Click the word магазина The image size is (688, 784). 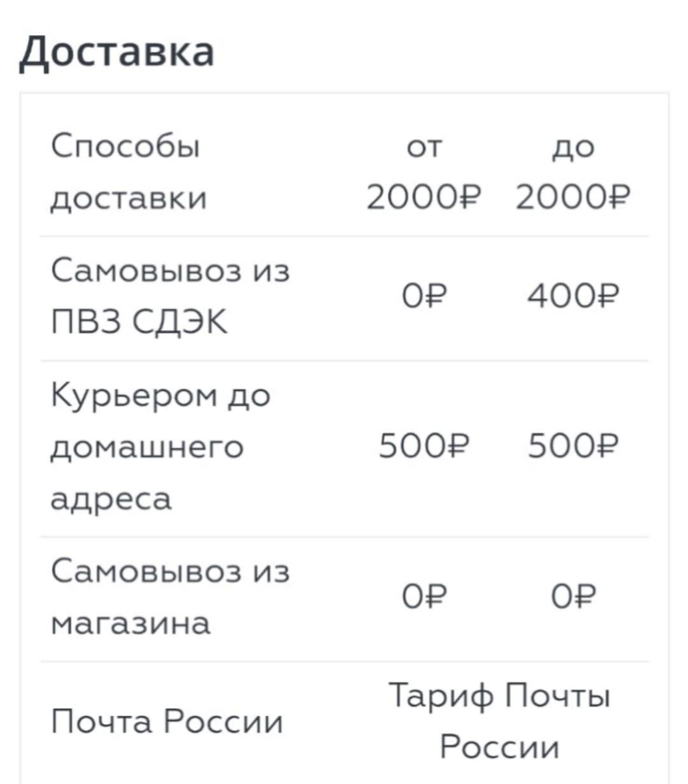(131, 623)
